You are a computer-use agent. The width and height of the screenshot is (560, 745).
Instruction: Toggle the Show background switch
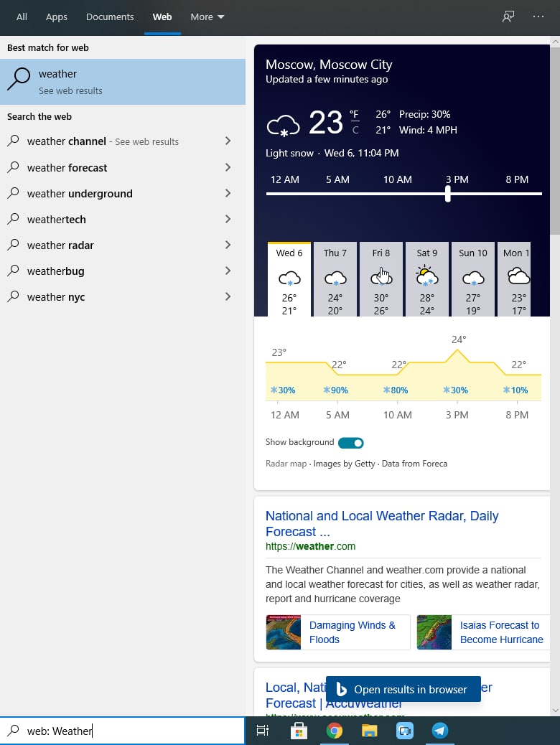[x=351, y=443]
